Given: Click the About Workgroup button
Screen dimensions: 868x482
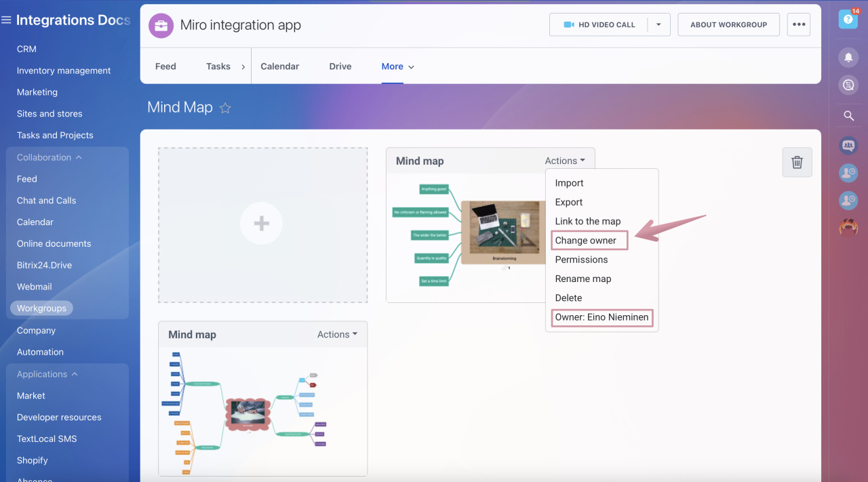Looking at the screenshot, I should [729, 24].
